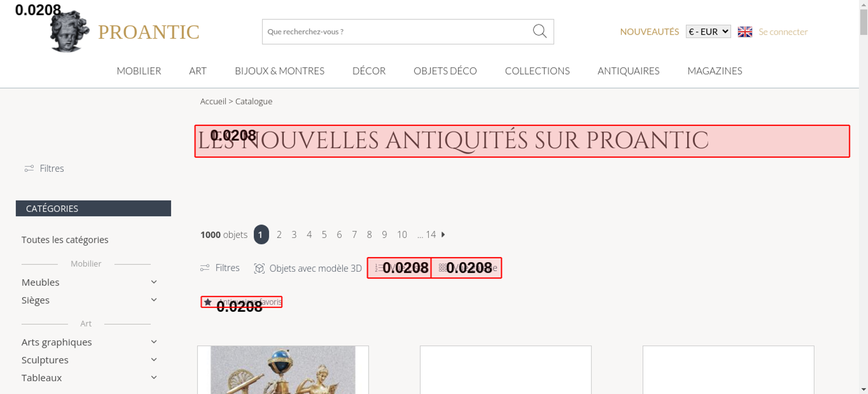
Task: Expand the Sculptures category chevron
Action: (154, 360)
